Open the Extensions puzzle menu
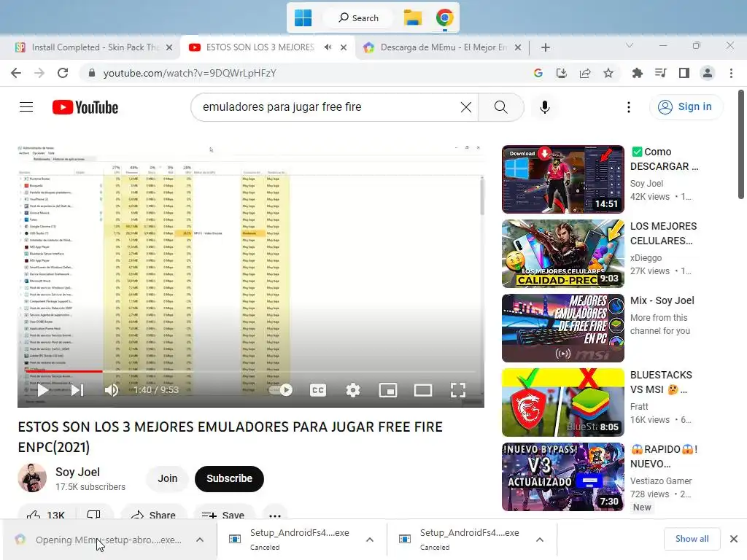This screenshot has width=747, height=560. [x=637, y=73]
